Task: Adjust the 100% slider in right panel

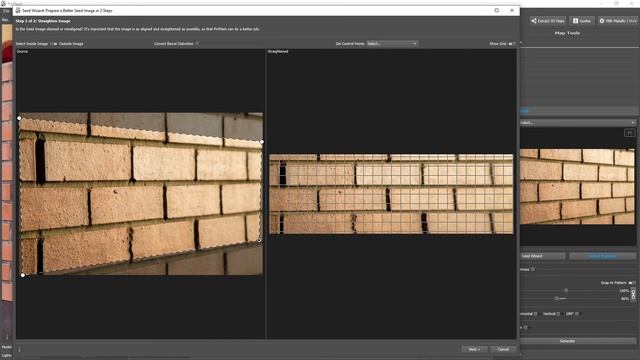Action: 566,291
